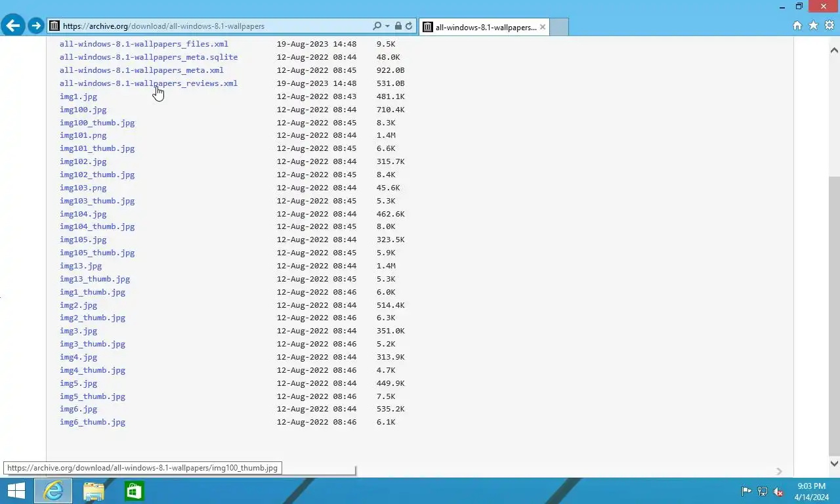Open the img13_thumb.jpg link
This screenshot has height=504, width=840.
[x=94, y=279]
